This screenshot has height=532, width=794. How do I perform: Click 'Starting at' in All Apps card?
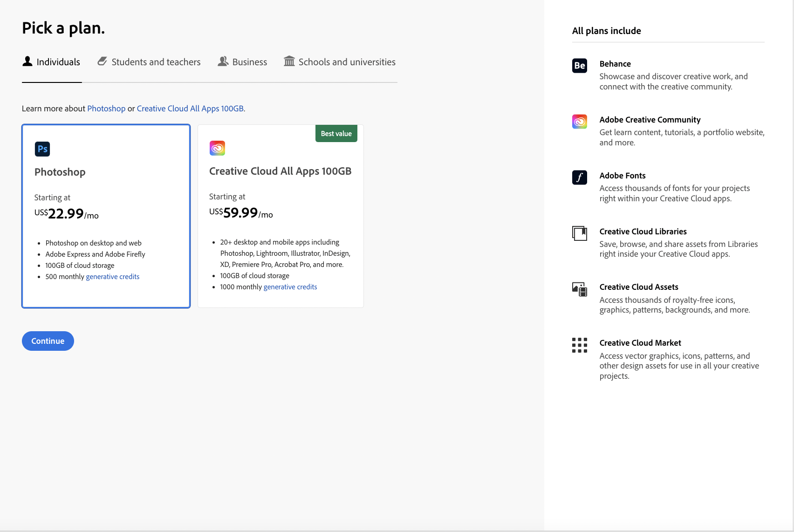227,197
